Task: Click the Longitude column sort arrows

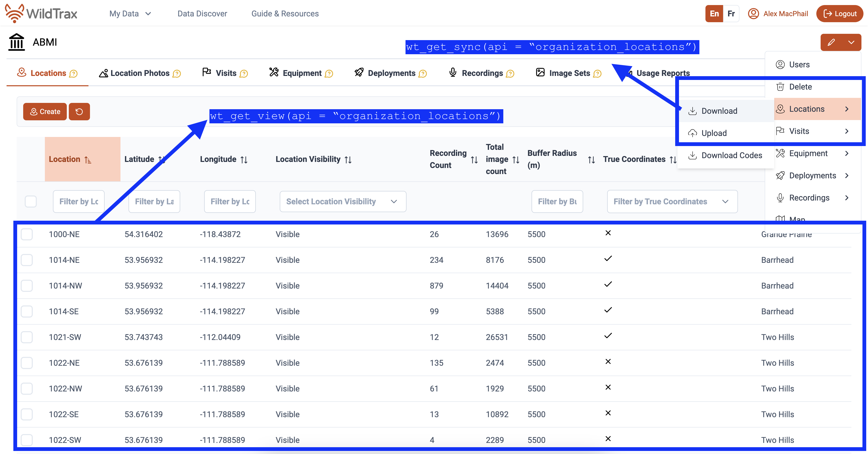Action: tap(244, 160)
